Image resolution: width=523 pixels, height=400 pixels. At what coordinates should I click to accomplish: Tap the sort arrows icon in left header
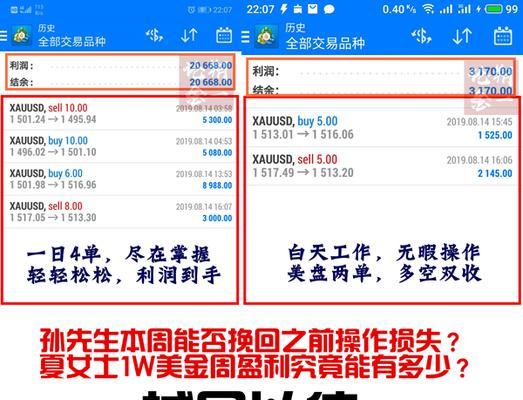click(x=189, y=35)
